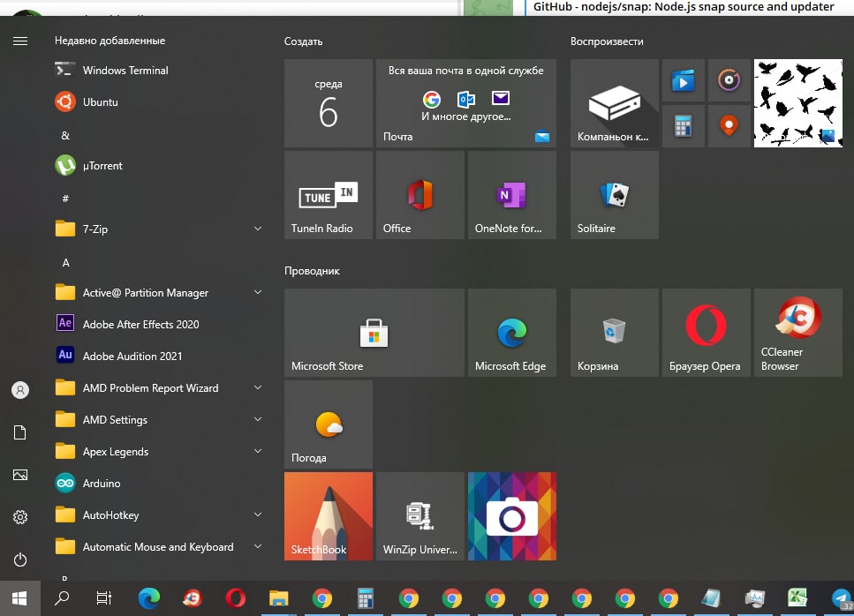
Task: Expand the AMD Settings folder
Action: pos(257,419)
